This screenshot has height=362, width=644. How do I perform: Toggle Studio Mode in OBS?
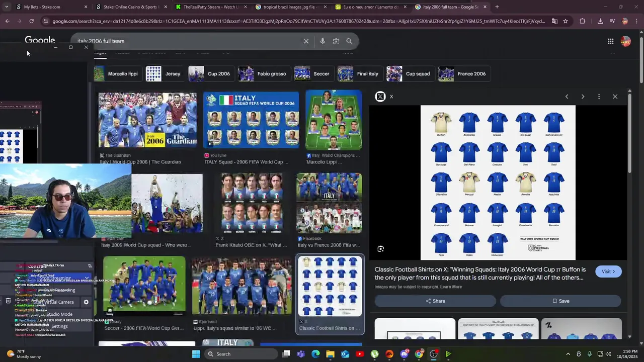tap(59, 314)
